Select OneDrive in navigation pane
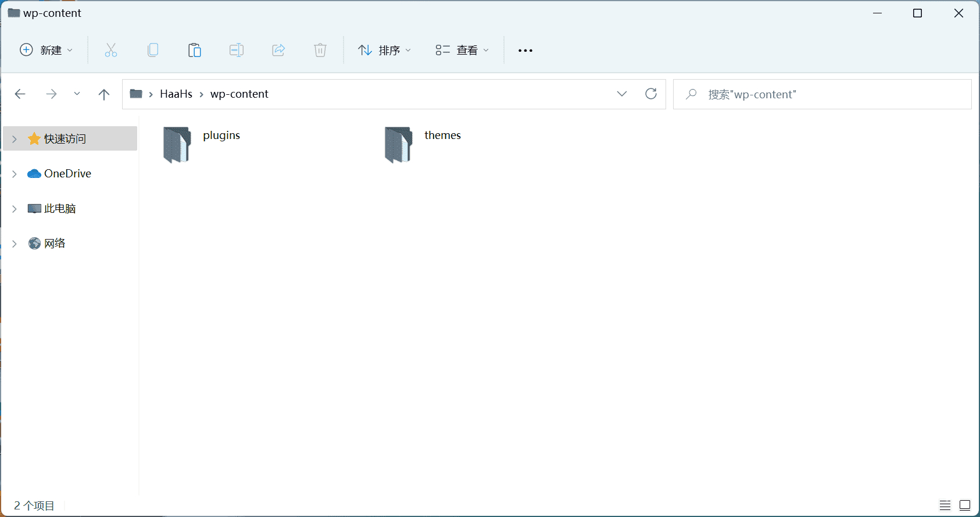Image resolution: width=980 pixels, height=517 pixels. pyautogui.click(x=67, y=174)
